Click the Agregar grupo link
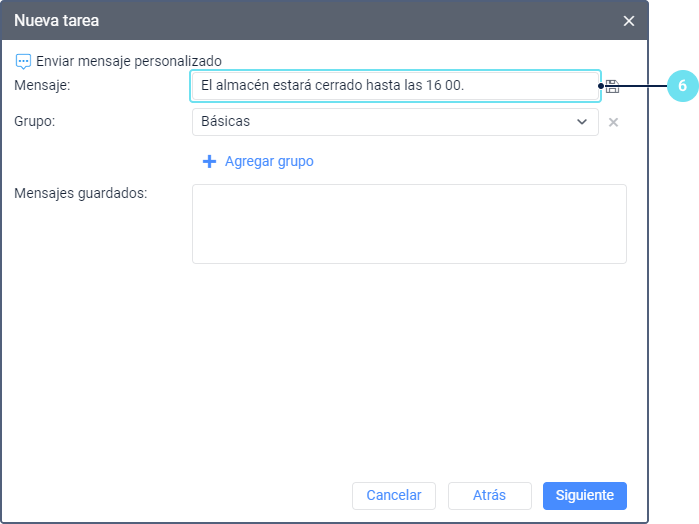 point(269,161)
